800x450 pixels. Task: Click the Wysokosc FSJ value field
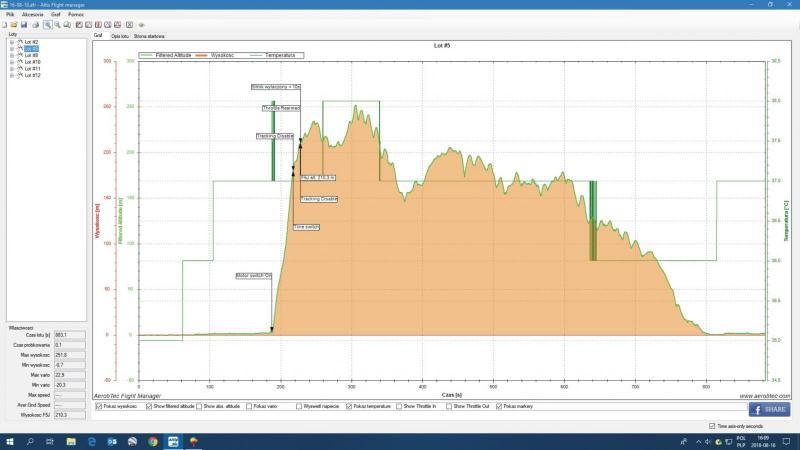70,414
